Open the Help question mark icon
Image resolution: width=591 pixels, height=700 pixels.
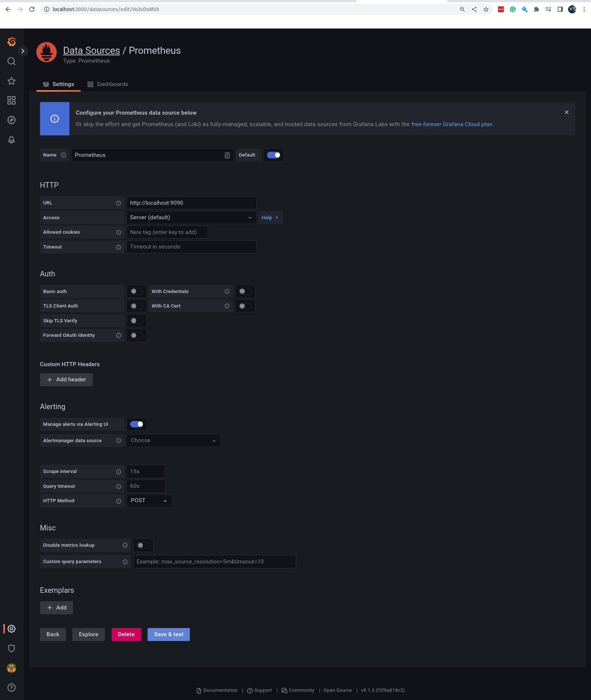click(x=11, y=688)
